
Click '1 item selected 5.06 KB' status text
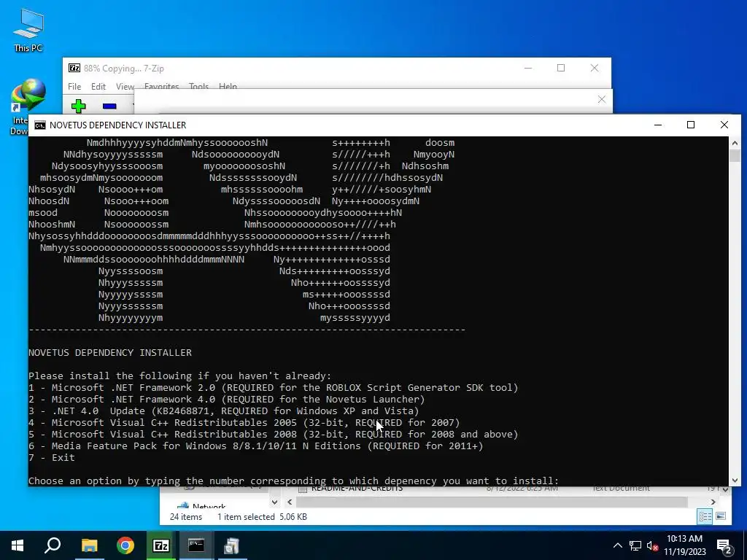(x=262, y=517)
